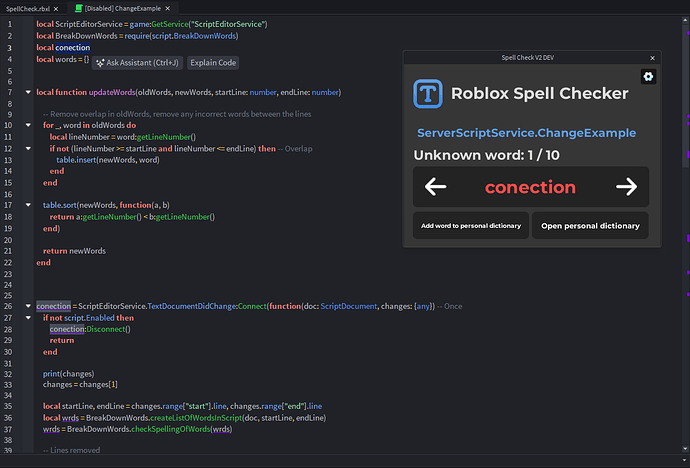Click print(changes) on line 32
690x468 pixels.
tap(69, 374)
